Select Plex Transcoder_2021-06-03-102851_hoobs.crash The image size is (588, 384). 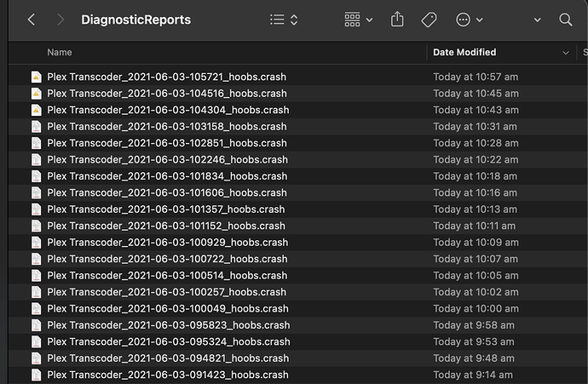[167, 143]
